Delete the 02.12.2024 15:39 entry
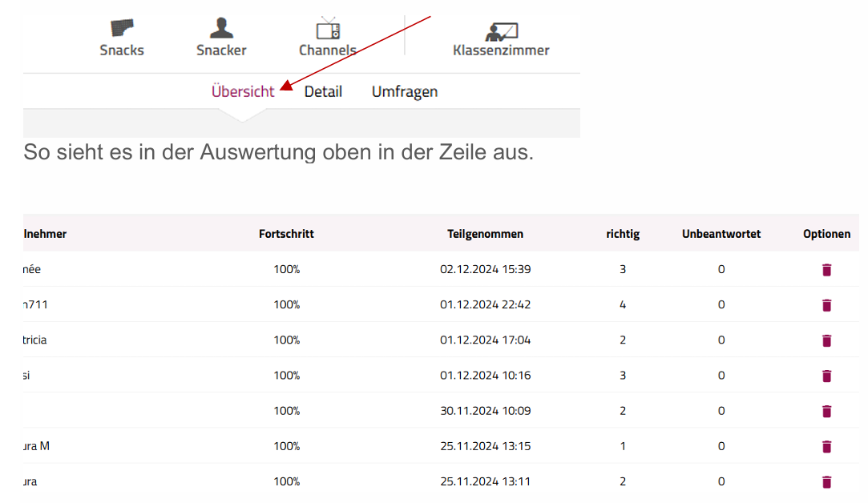 827,270
